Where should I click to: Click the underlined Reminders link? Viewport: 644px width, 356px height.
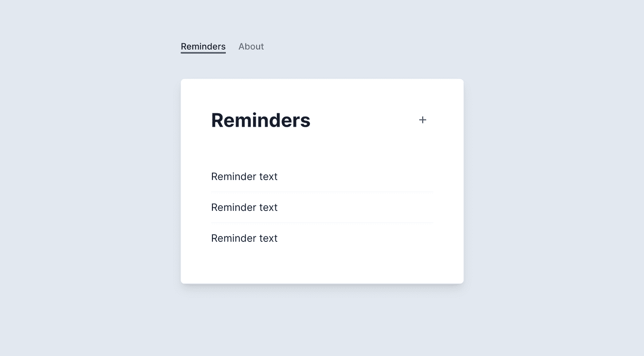[x=203, y=46]
